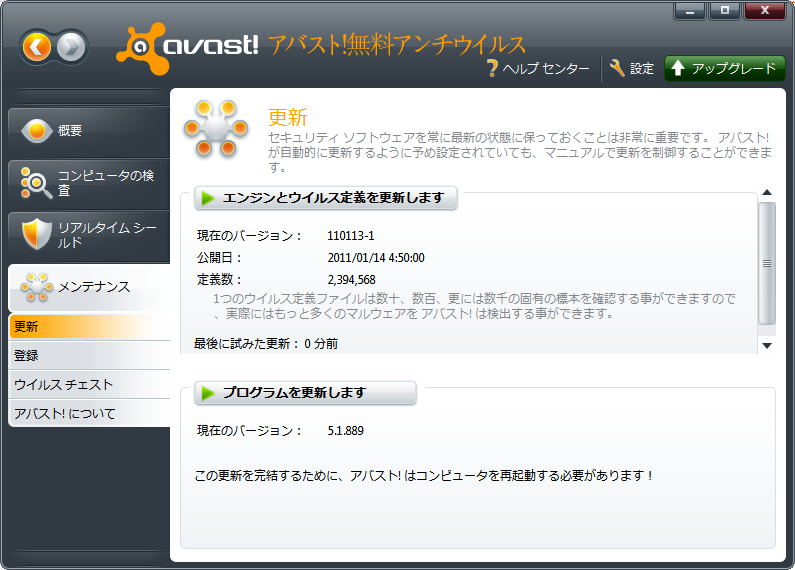The width and height of the screenshot is (795, 570).
Task: Open the アバスト! について submenu item
Action: tap(89, 413)
